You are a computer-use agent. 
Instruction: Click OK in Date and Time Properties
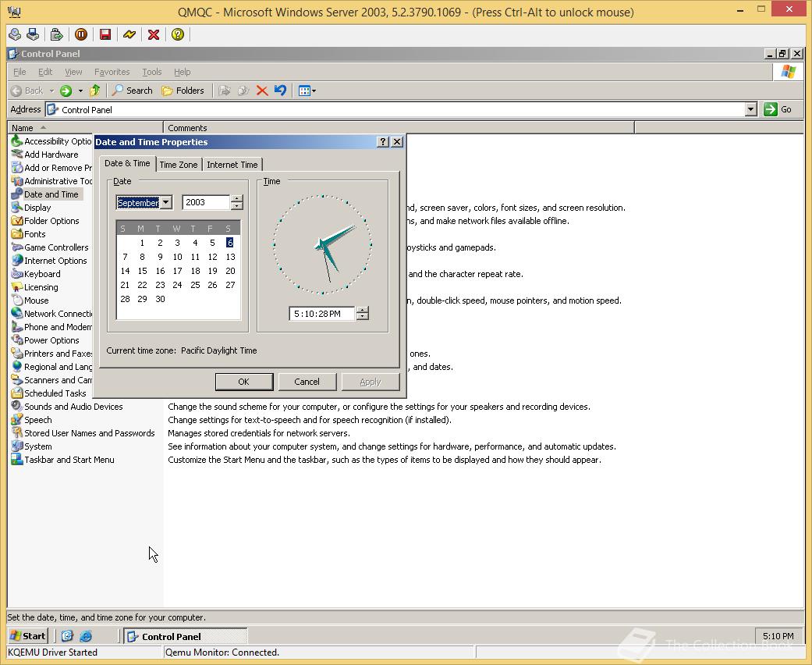[x=244, y=382]
